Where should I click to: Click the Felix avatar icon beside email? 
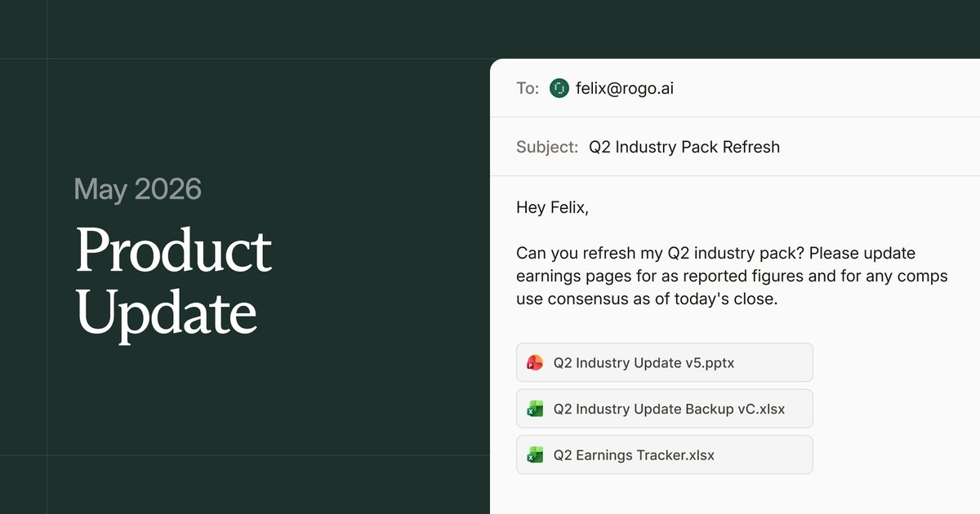coord(559,88)
